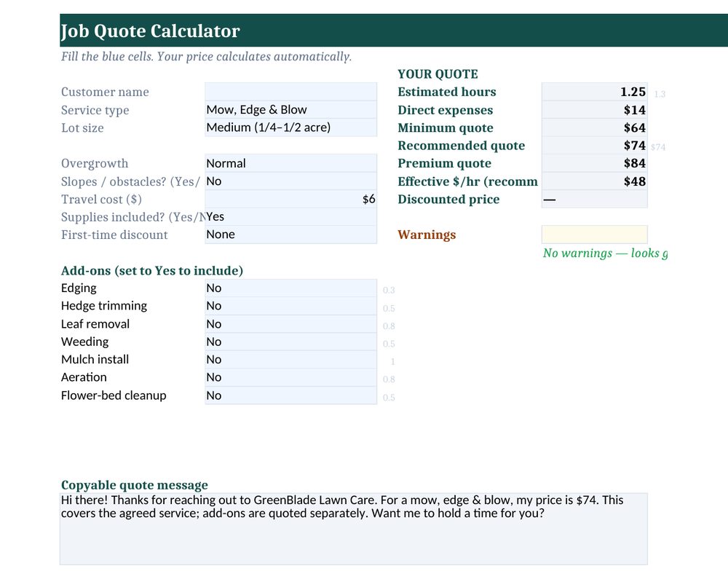Select the Discounted price cell with dash

pos(594,200)
